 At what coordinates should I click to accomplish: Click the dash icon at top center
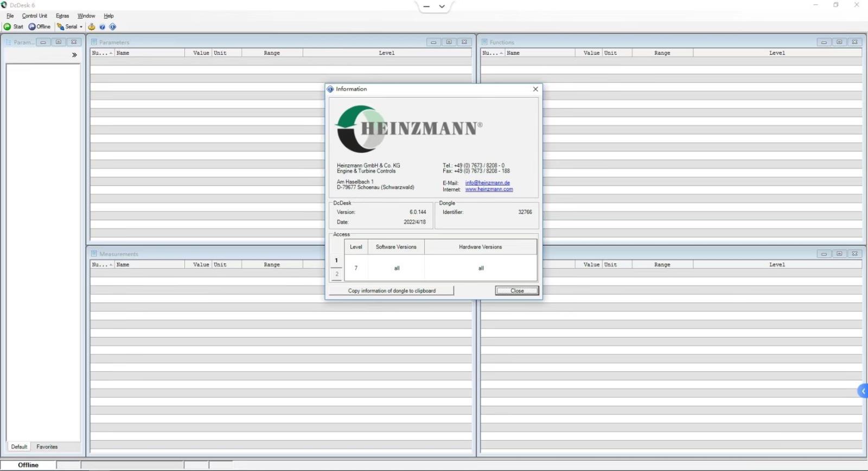click(426, 7)
